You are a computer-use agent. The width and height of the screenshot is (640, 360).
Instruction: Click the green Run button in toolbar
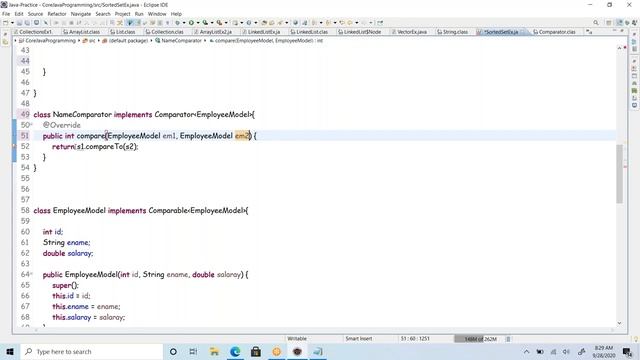(191, 23)
